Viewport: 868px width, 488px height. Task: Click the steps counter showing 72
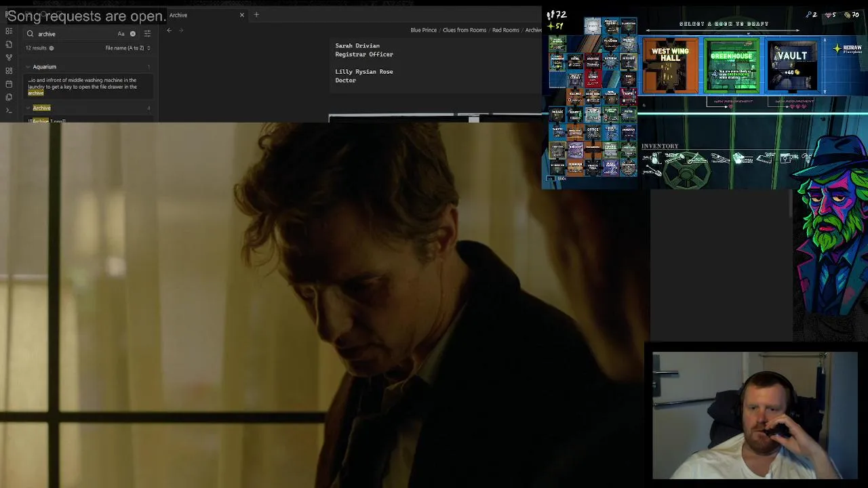(x=557, y=14)
